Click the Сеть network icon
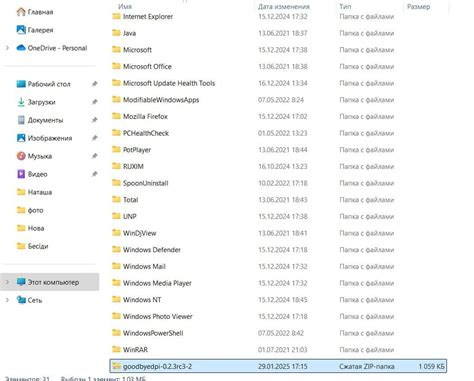Screen dimensions: 474x381 [21, 300]
